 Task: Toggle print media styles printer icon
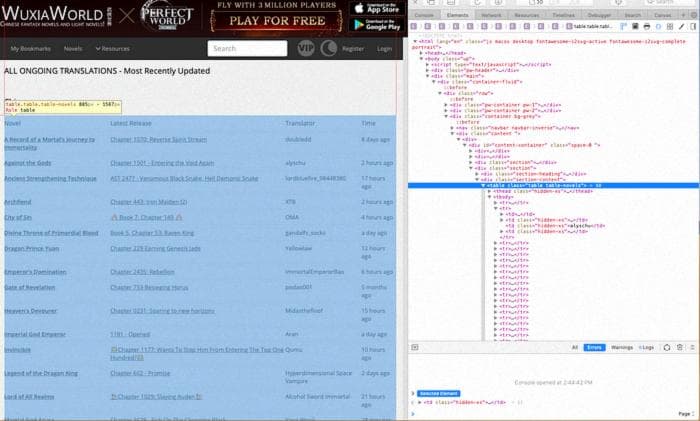click(x=646, y=26)
